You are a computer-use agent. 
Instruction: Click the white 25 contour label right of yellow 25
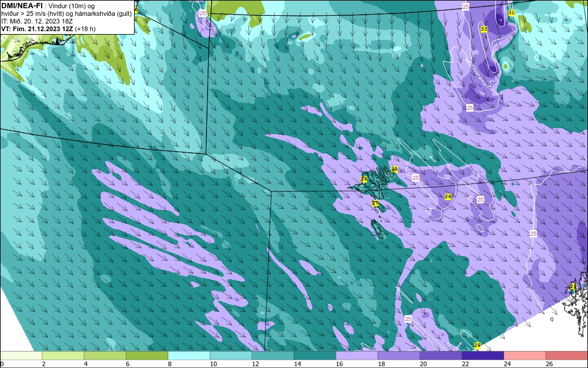416,178
